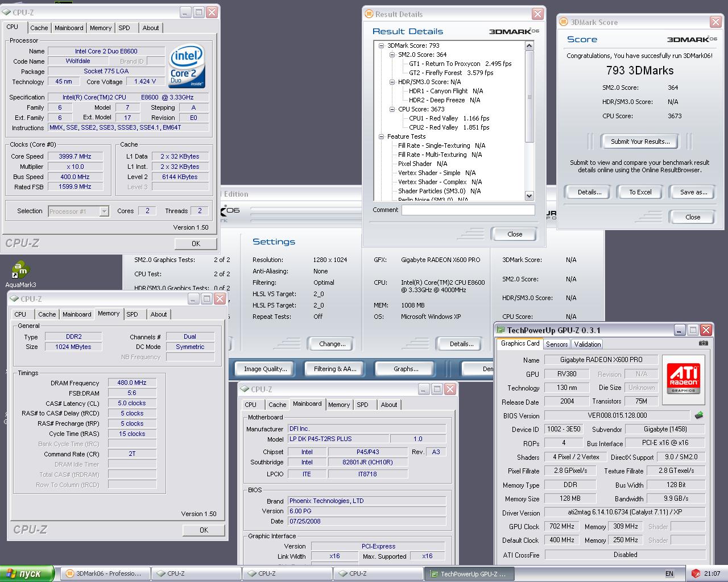Select GT2 - Firefly Forest result row
This screenshot has height=582, width=728.
click(451, 73)
